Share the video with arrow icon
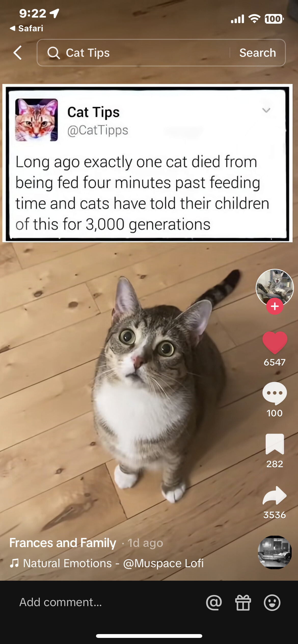Viewport: 298px width, 644px height. (x=275, y=495)
